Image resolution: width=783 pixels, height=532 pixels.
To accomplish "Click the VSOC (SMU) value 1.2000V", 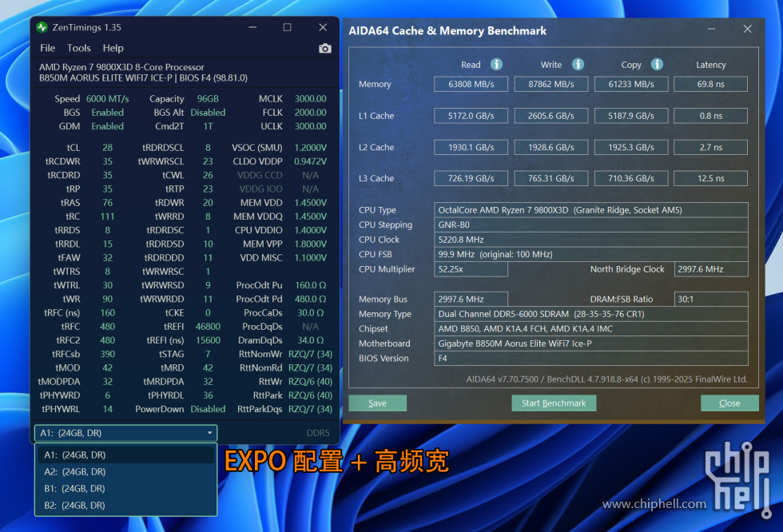I will coord(311,148).
